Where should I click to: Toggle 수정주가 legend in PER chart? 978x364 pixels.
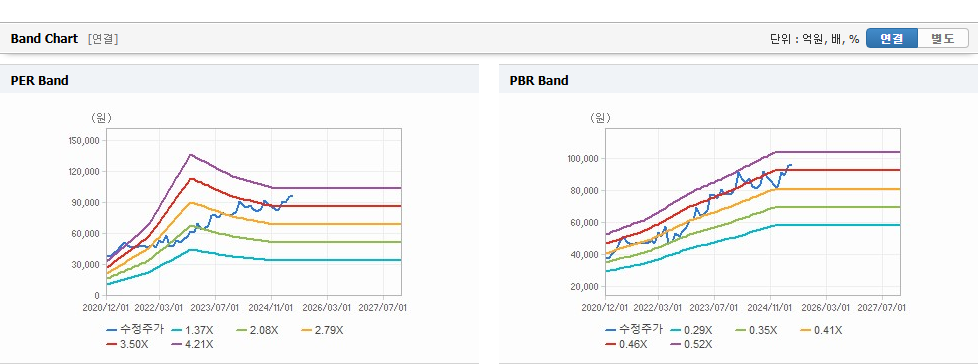tap(135, 330)
